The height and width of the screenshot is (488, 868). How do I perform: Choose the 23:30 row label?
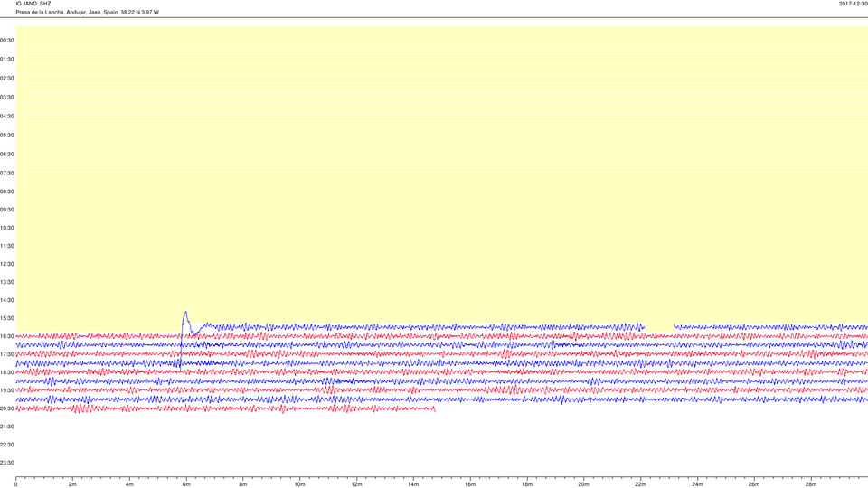[7, 463]
